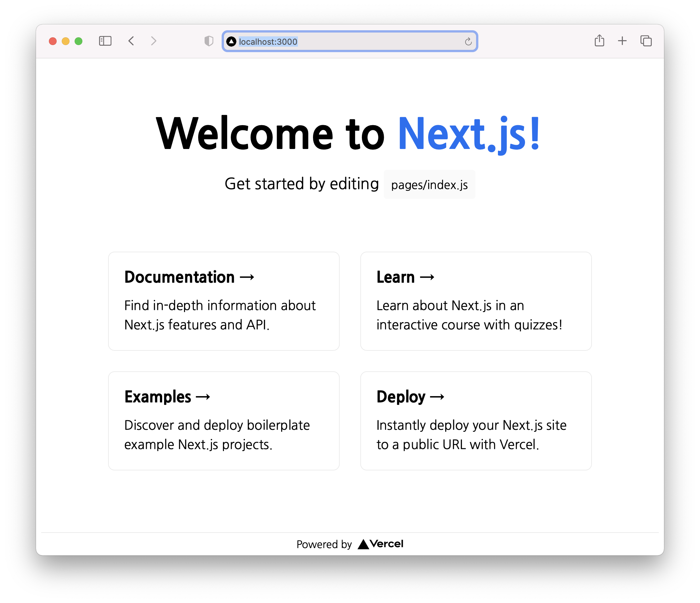The width and height of the screenshot is (700, 603).
Task: Toggle the Safari sidebar icon
Action: tap(105, 41)
